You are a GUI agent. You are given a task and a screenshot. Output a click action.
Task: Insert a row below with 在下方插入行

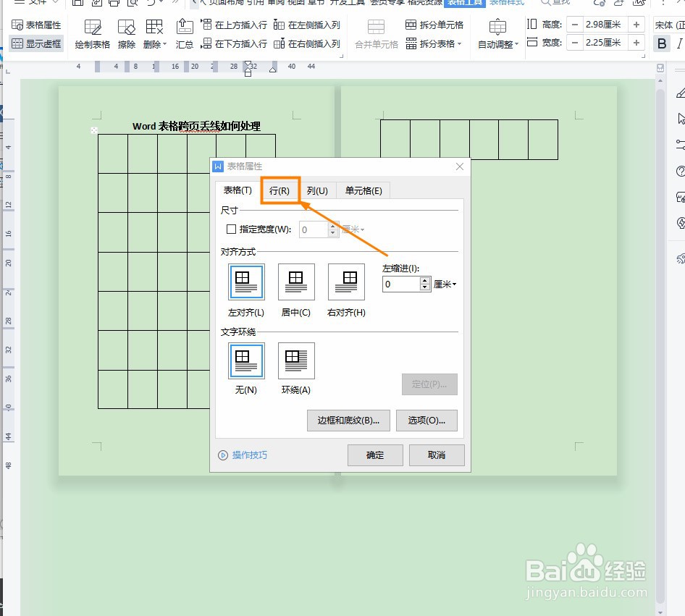click(x=234, y=43)
